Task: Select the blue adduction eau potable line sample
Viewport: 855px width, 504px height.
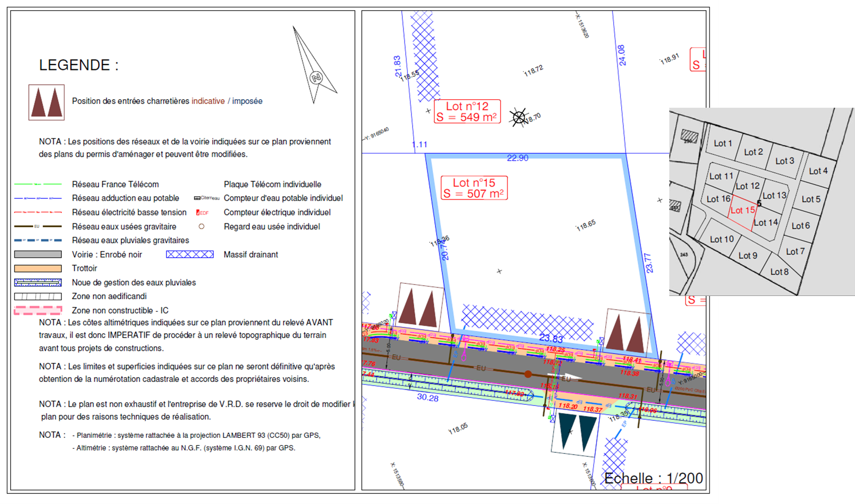Action: [38, 198]
